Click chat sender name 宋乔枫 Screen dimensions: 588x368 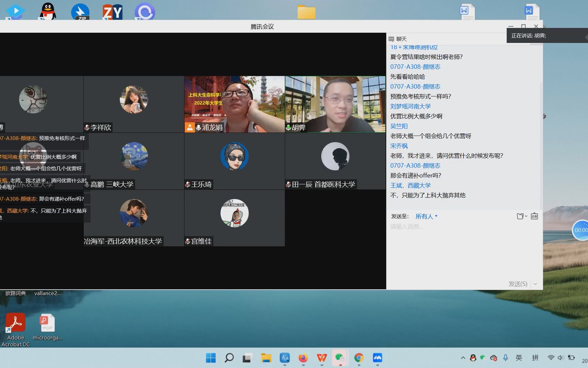(399, 146)
